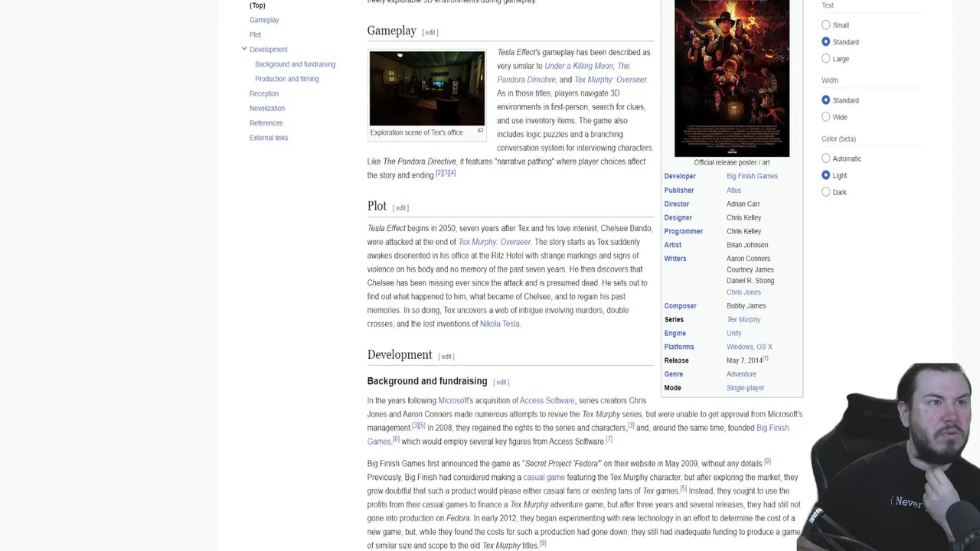
Task: Open Composer label link in infobox
Action: 681,306
